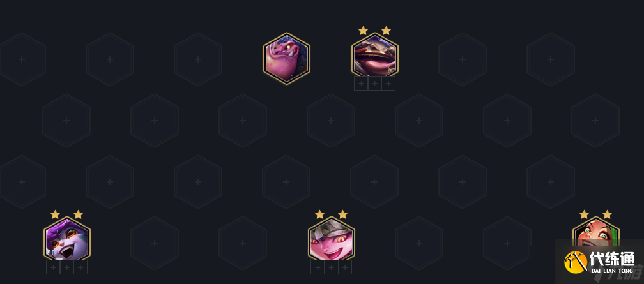Select the Tahm Kench champion hexagon
Image resolution: width=644 pixels, height=284 pixels.
[x=374, y=56]
